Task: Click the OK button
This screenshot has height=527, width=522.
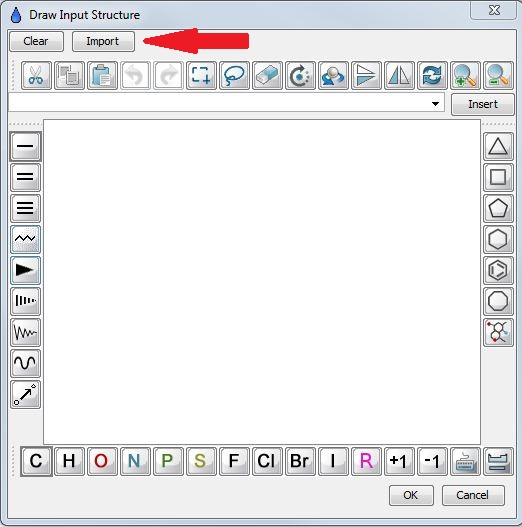Action: pyautogui.click(x=411, y=495)
